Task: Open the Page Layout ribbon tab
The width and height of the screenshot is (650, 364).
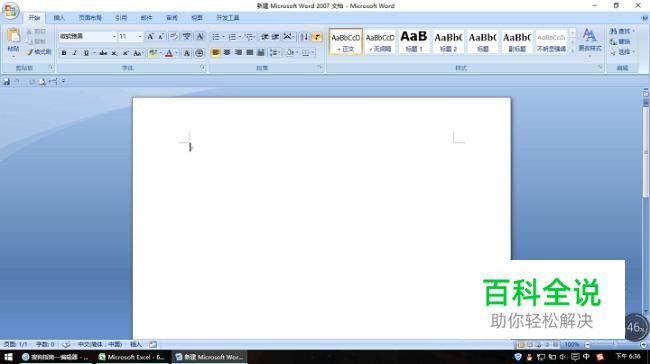Action: (90, 18)
